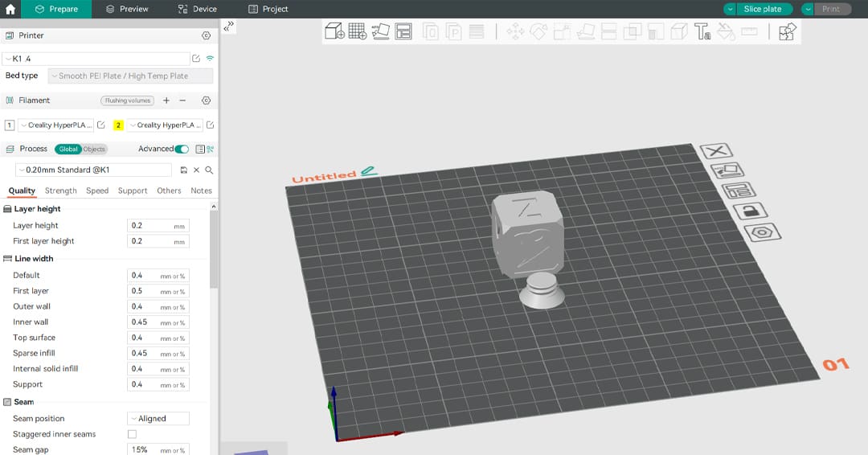Select the Color painting bucket tool
This screenshot has width=868, height=455.
click(726, 31)
